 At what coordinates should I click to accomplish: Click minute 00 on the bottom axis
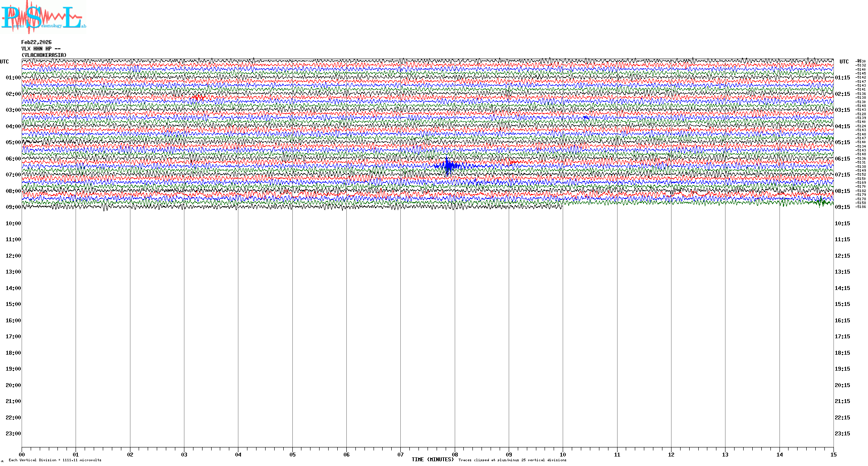click(22, 454)
